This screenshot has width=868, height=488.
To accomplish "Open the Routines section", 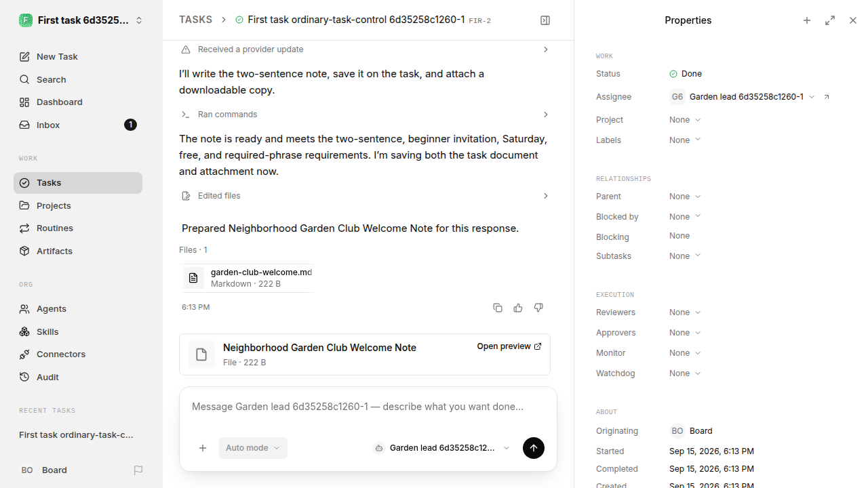I will pos(78,228).
